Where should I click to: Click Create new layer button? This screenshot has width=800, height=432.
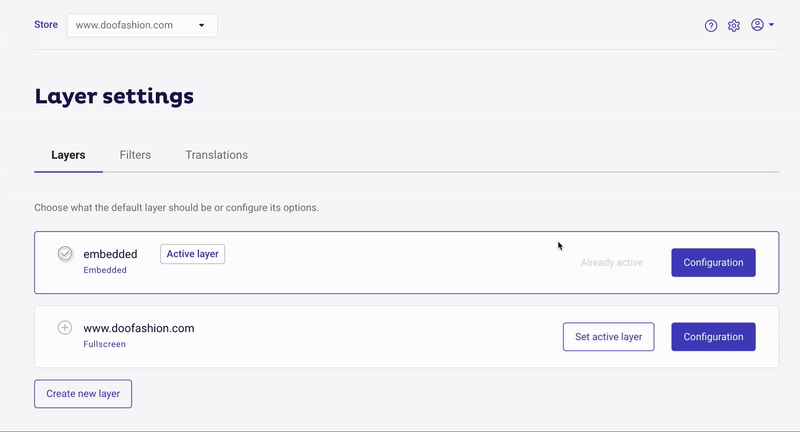[83, 394]
